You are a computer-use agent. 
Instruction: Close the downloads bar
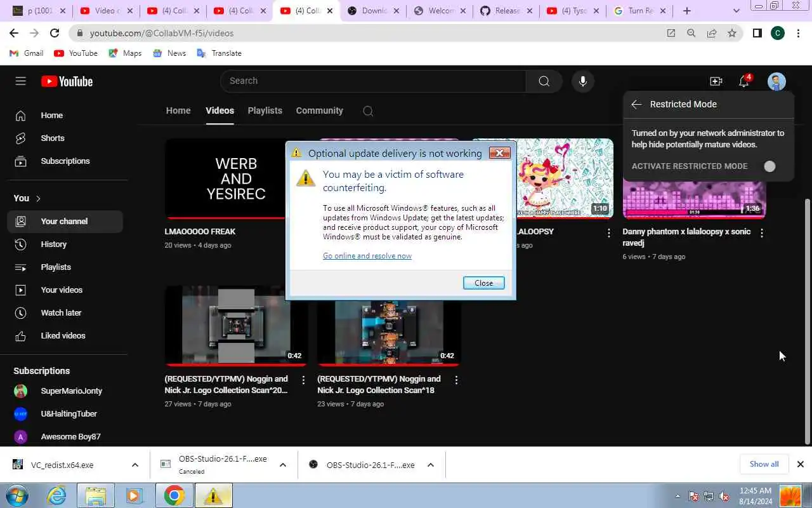click(801, 464)
